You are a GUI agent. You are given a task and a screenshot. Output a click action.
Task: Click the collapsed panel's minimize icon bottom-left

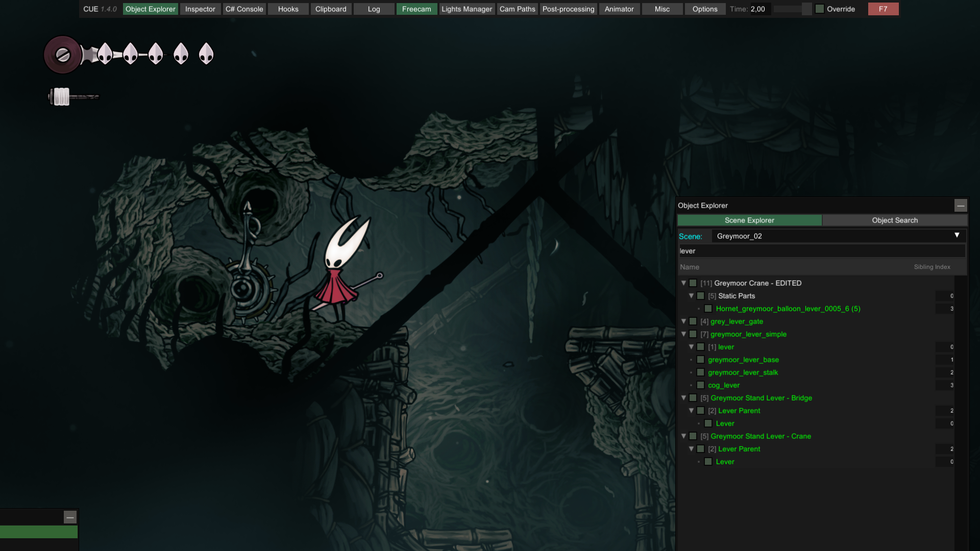tap(70, 517)
